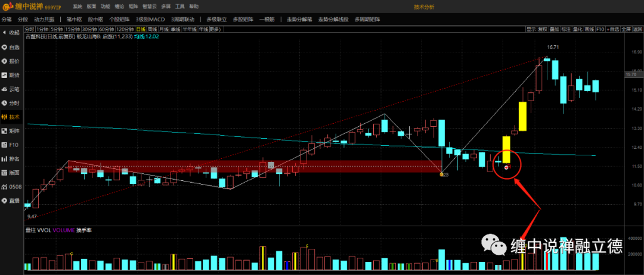Open the 自选 watchlist sidebar item
The height and width of the screenshot is (275, 644).
(11, 47)
